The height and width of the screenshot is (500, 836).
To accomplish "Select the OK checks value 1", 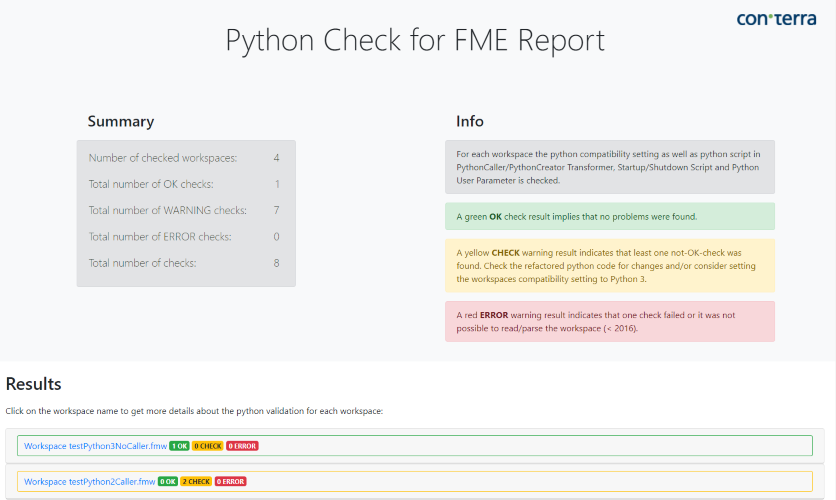I will click(277, 184).
